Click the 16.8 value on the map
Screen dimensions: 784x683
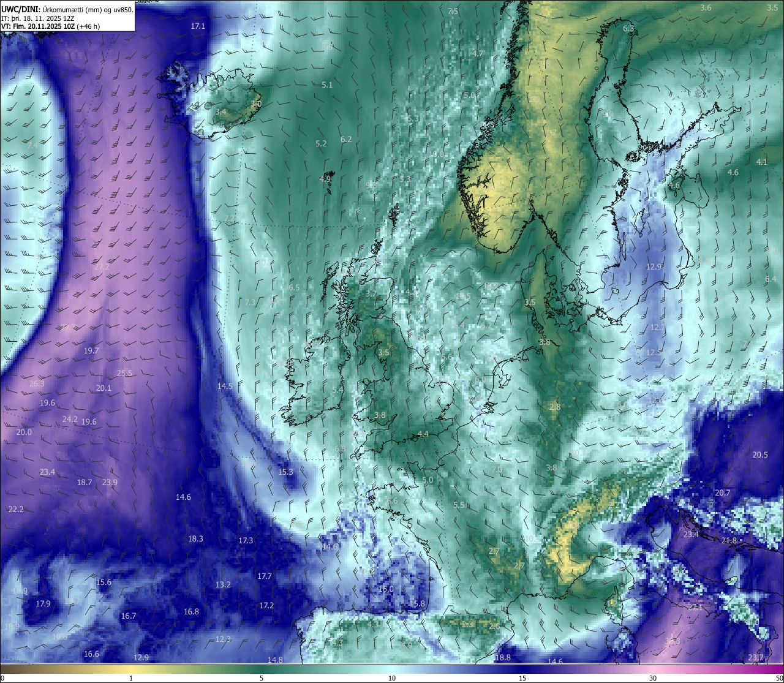[191, 612]
